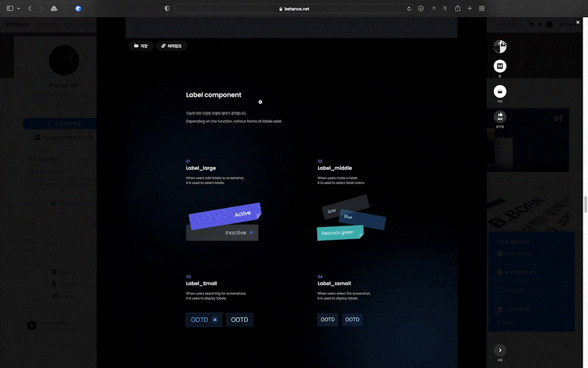The image size is (588, 368).
Task: Select the "Label component" heading
Action: coord(214,95)
